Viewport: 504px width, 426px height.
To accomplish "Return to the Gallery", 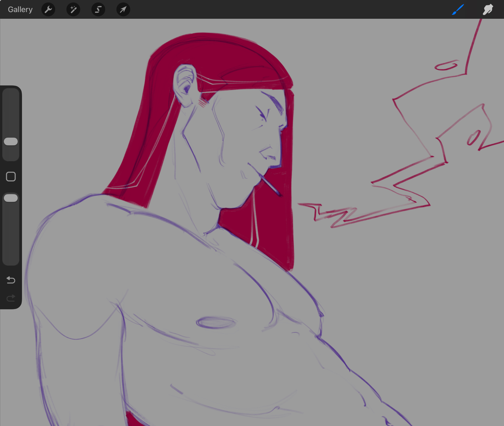I will click(20, 10).
